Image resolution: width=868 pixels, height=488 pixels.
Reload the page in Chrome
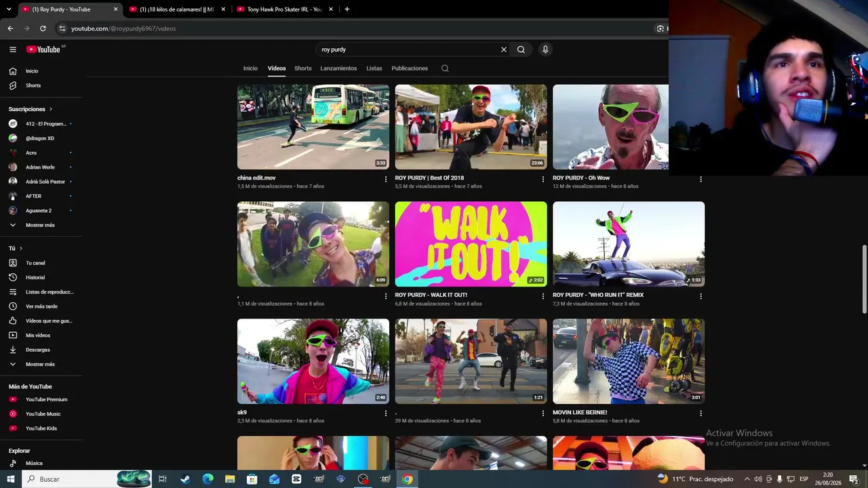[43, 28]
